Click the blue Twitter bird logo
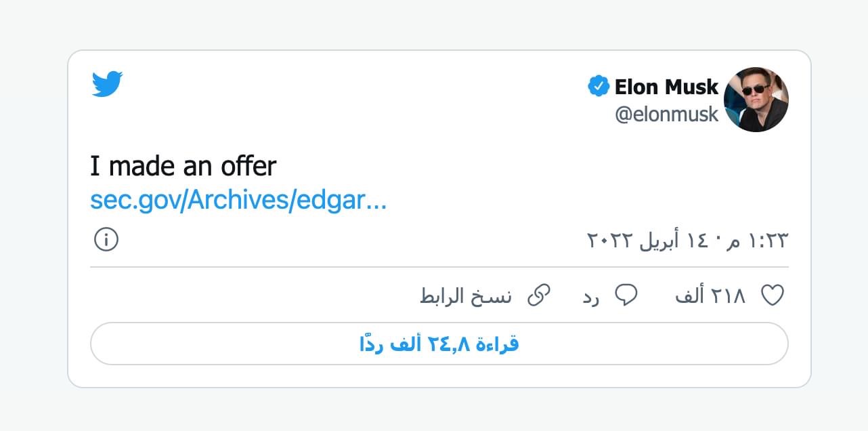The height and width of the screenshot is (431, 868). [107, 84]
